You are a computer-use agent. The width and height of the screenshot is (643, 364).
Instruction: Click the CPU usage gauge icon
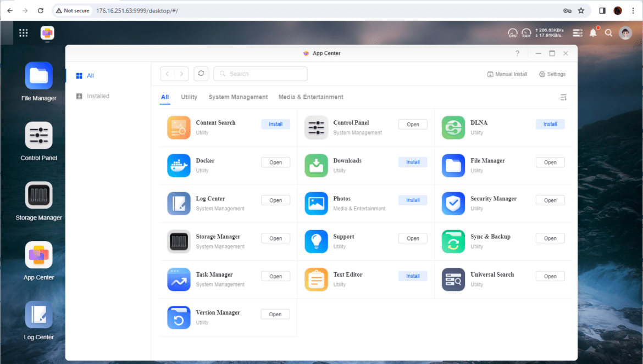(513, 33)
